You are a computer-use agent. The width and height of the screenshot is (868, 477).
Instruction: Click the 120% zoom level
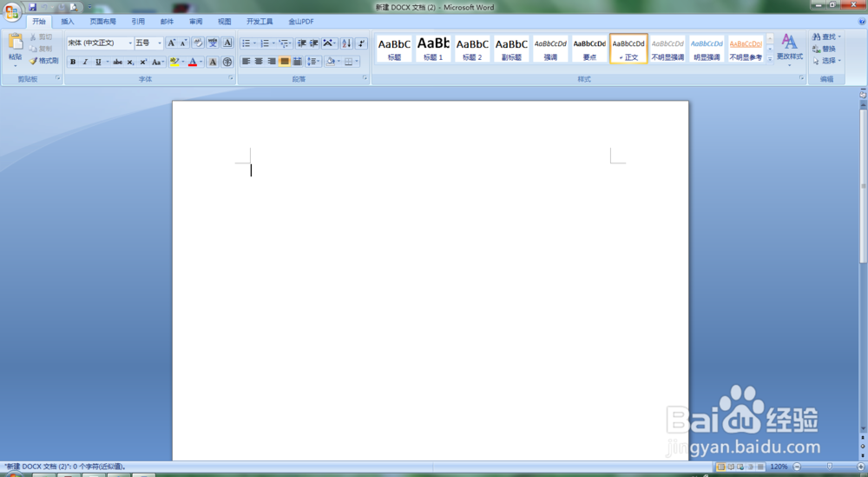tap(779, 467)
